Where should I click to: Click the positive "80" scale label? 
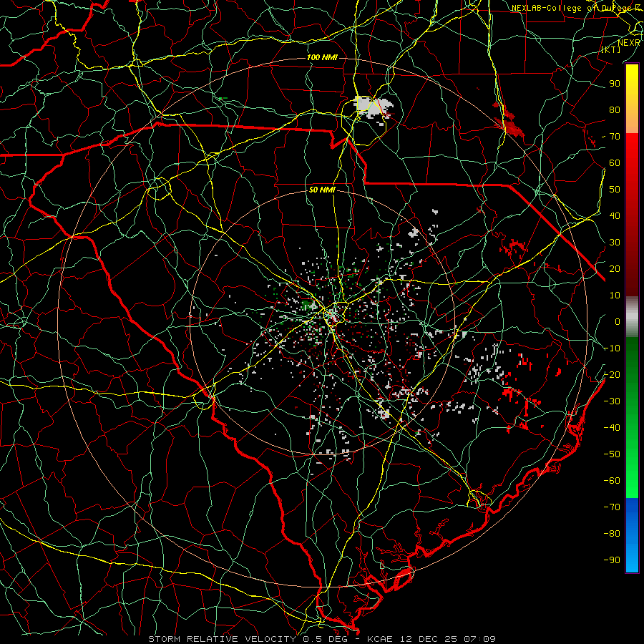(x=615, y=110)
